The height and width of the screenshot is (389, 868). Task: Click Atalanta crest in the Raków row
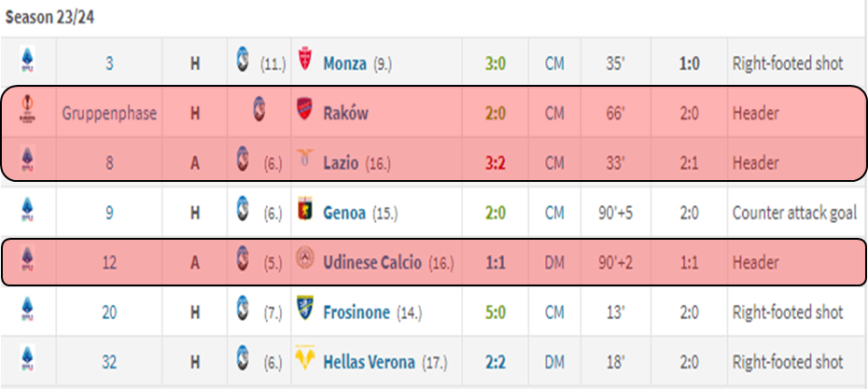click(259, 109)
